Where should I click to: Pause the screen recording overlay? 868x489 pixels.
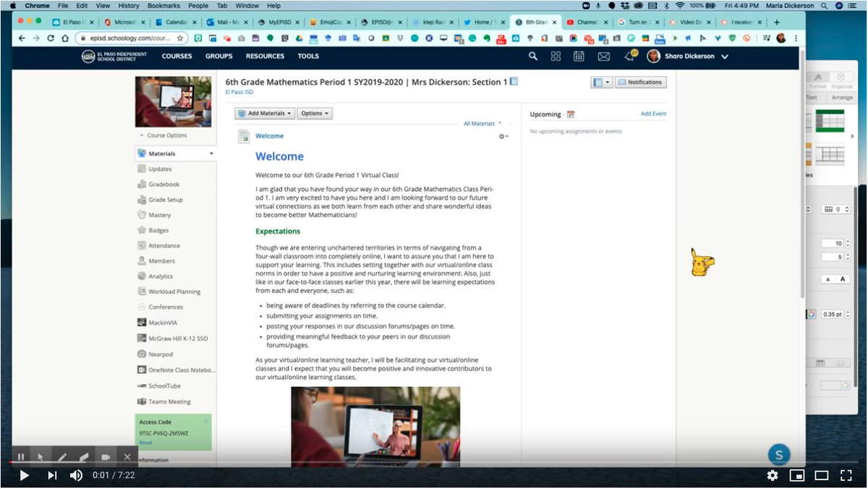21,456
